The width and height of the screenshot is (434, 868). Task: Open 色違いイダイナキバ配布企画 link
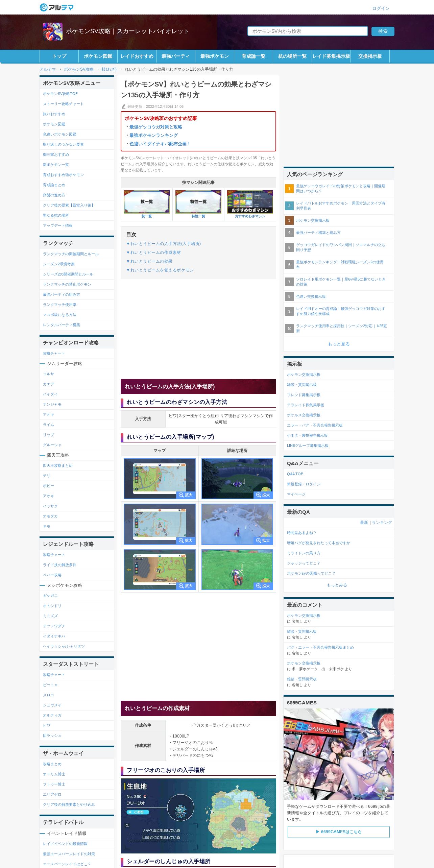pyautogui.click(x=160, y=144)
